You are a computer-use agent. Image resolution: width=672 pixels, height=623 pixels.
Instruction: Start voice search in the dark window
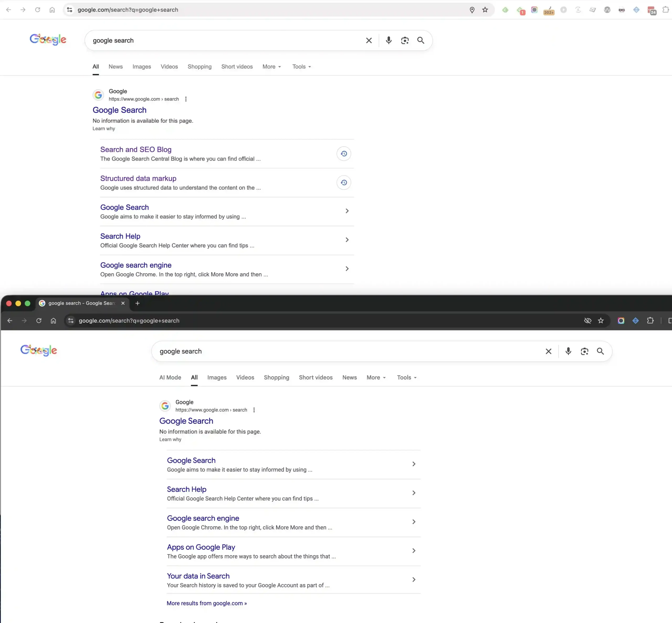pyautogui.click(x=568, y=351)
